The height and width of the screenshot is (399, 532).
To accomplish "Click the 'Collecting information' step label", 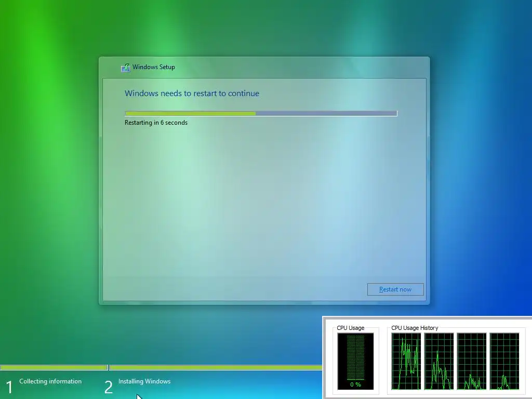I will [50, 381].
